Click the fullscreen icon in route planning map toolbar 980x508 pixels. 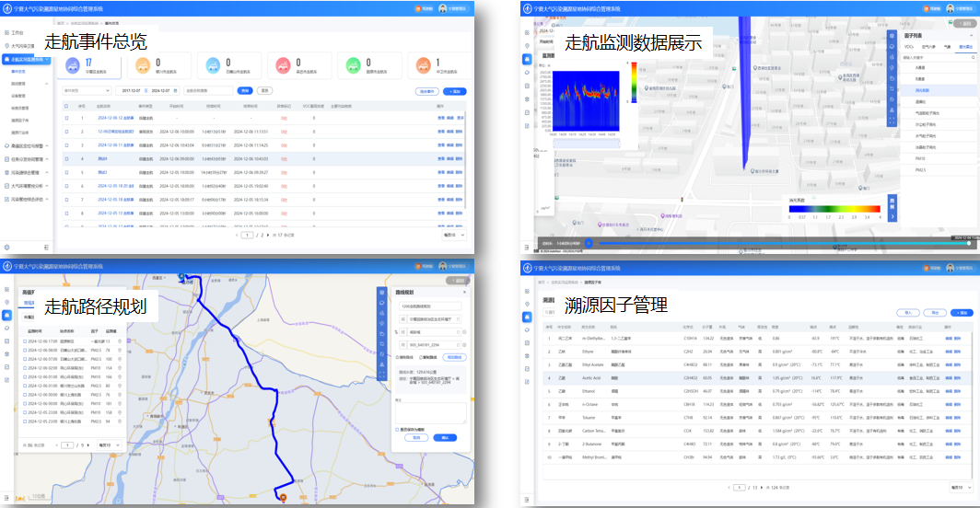382,375
